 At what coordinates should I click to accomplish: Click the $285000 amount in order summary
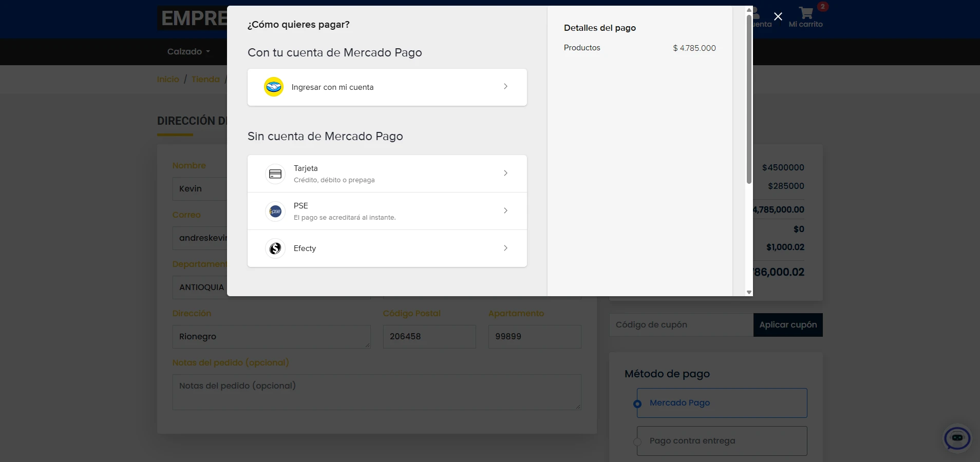click(786, 186)
